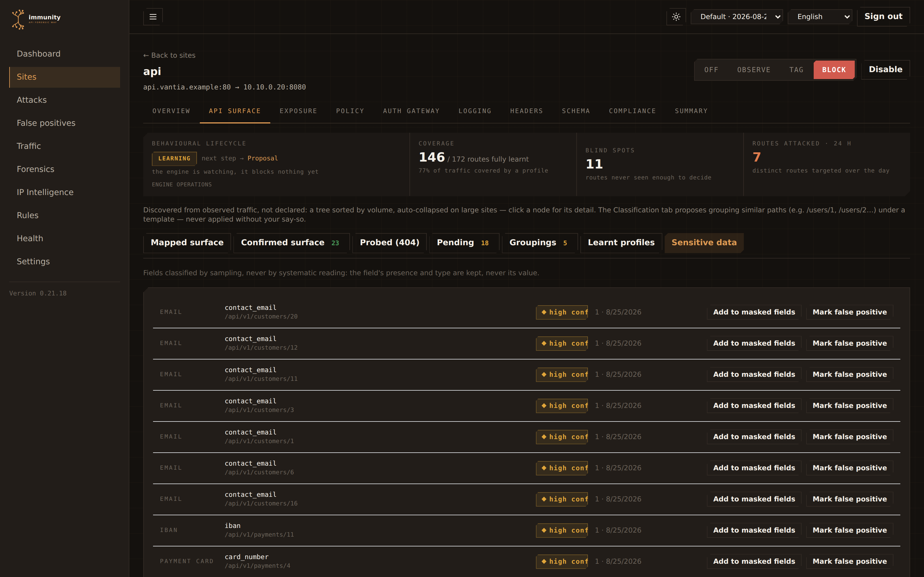The height and width of the screenshot is (577, 924).
Task: Expand ENGINE OPERATIONS section
Action: (182, 184)
